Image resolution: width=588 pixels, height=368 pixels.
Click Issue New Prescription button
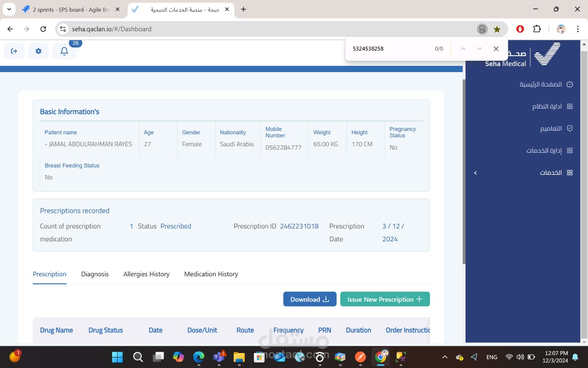tap(385, 299)
